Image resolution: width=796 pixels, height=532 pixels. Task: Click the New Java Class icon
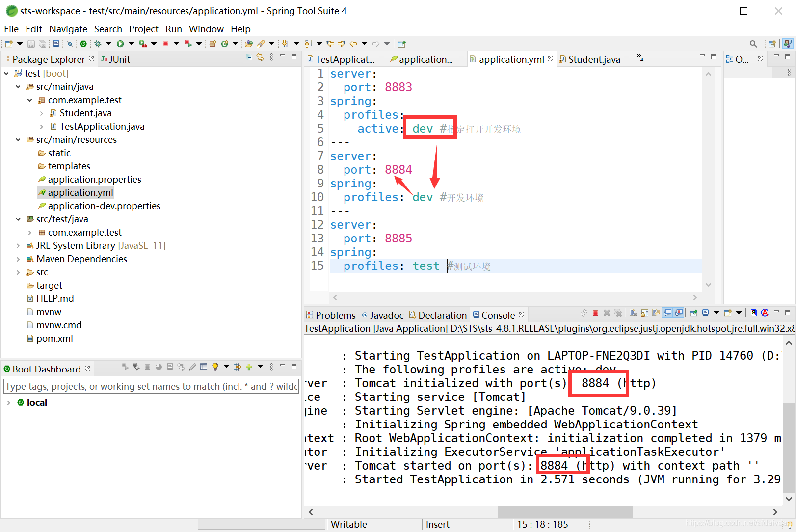pos(224,44)
